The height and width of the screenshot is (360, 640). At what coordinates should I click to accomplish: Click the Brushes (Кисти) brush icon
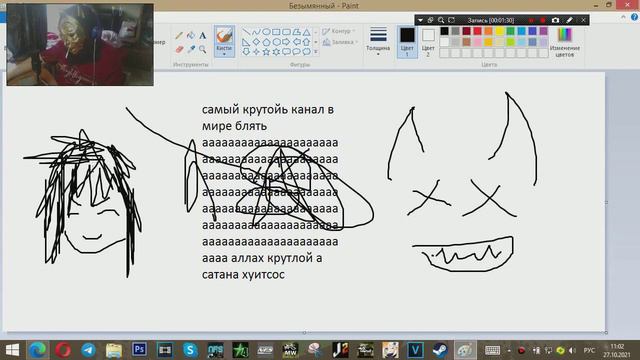pyautogui.click(x=224, y=36)
